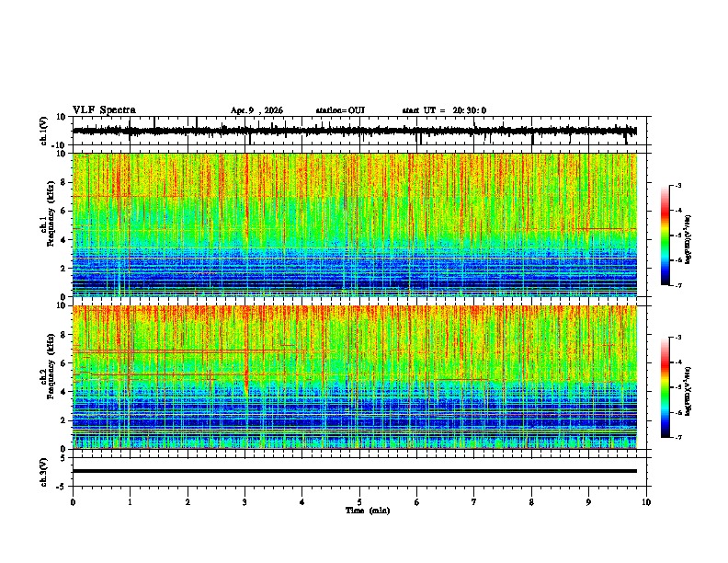Click the "4" kHz tick on ch.2 spectrogram
Screen dimensions: 728x563
point(63,392)
